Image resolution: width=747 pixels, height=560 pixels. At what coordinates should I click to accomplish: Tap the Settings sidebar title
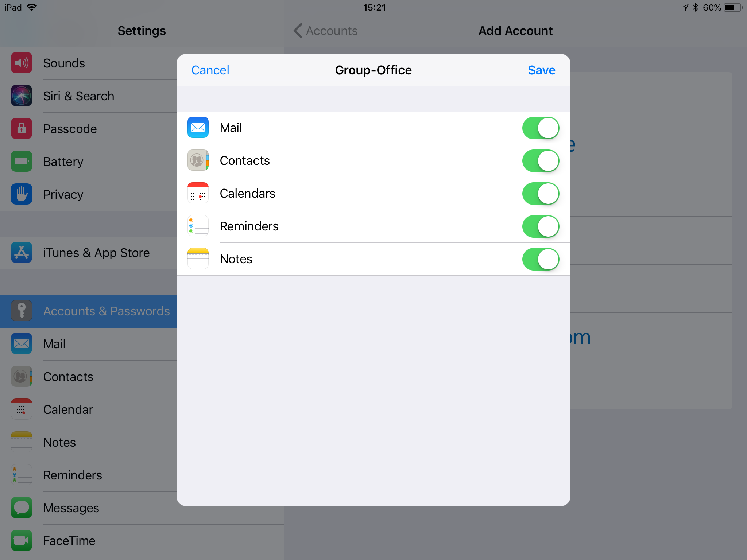pos(142,31)
